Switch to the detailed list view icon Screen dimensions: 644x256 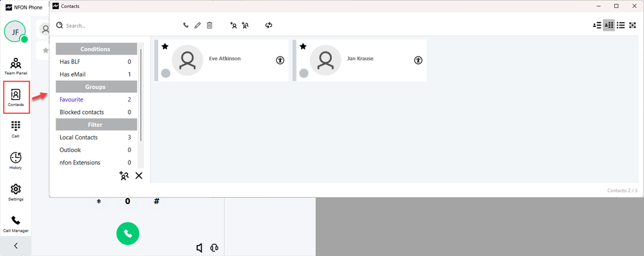(x=597, y=26)
